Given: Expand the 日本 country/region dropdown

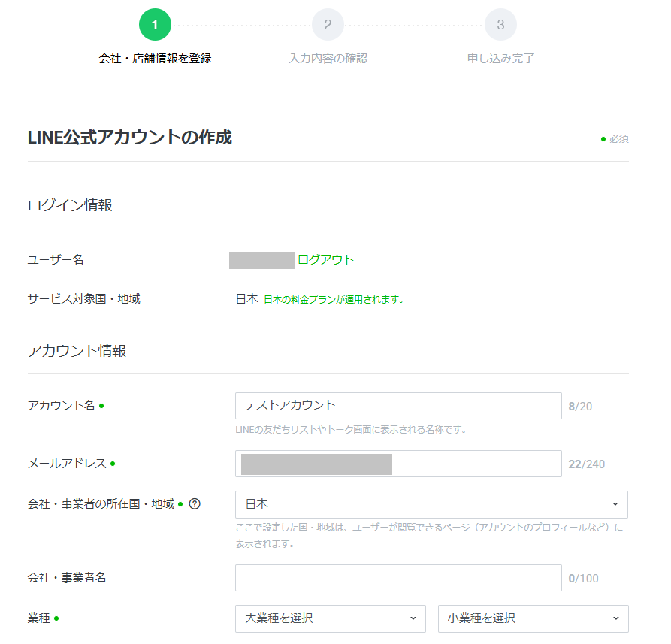Looking at the screenshot, I should coord(431,504).
